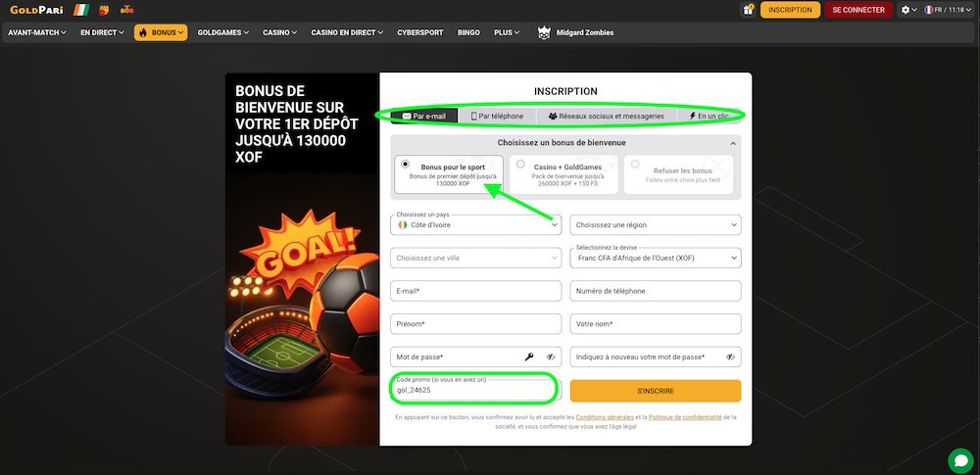
Task: Open the Choisissez une région dropdown
Action: [x=656, y=225]
